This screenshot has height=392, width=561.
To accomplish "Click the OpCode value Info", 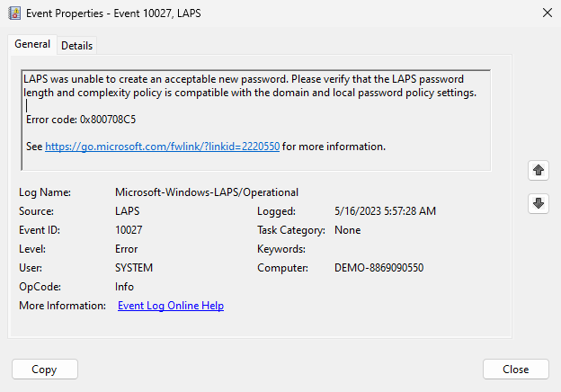I will [124, 287].
